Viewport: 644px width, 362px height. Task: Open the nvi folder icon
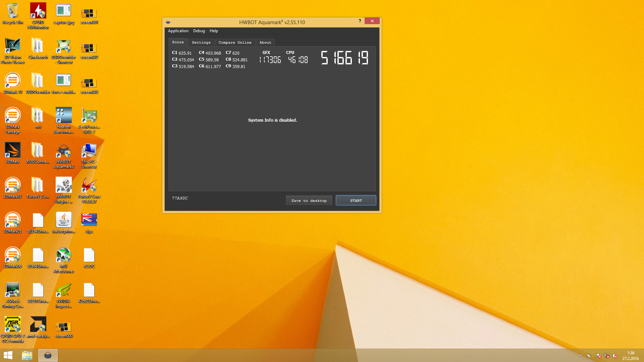pos(38,118)
